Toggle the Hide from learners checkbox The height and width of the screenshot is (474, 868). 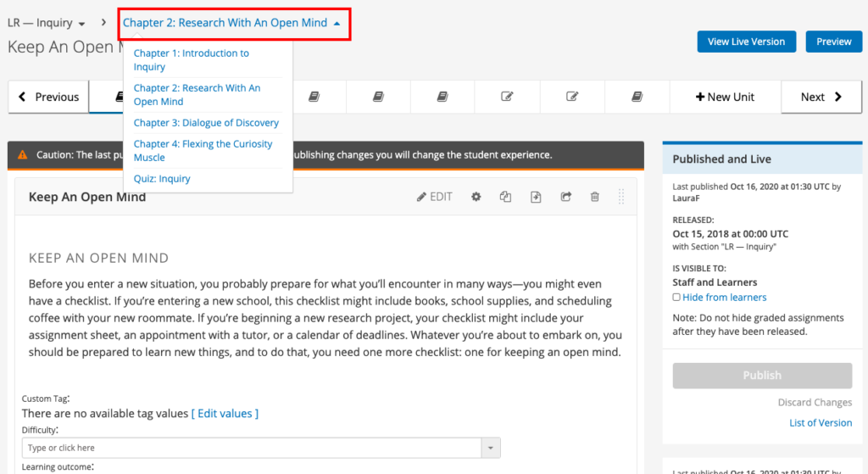click(x=676, y=298)
